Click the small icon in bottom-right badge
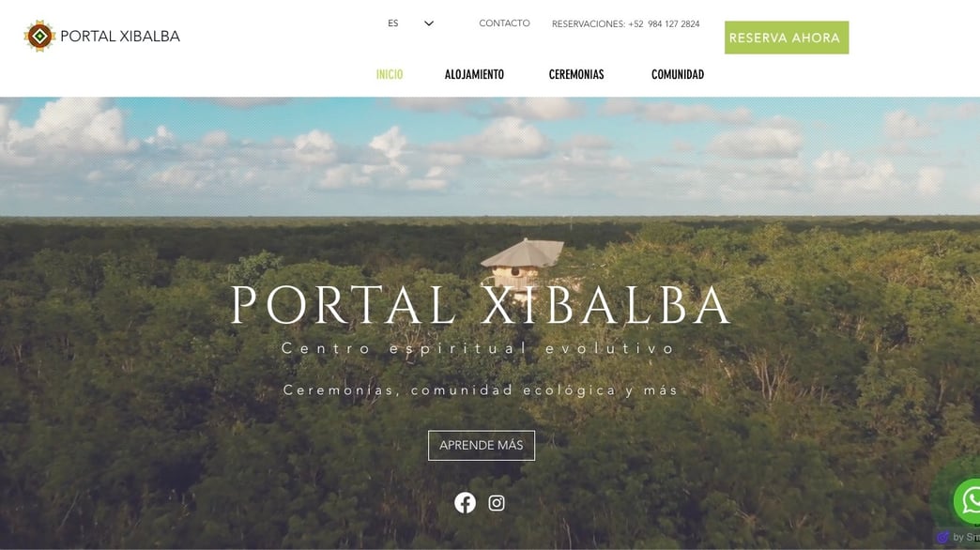Screen dimensions: 980x550 coord(943,538)
